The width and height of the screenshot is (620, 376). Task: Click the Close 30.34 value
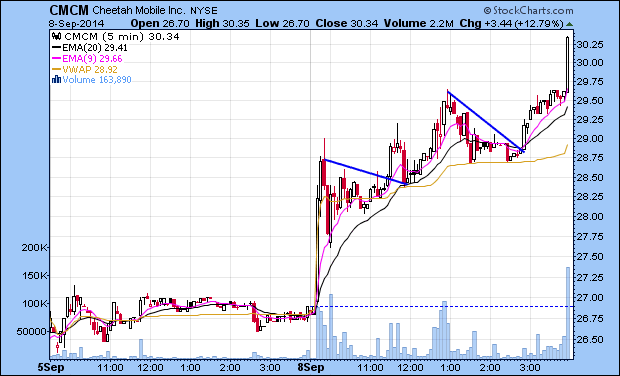[x=347, y=23]
